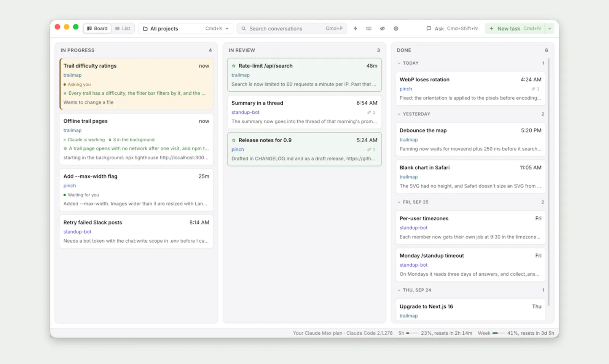The image size is (609, 364).
Task: Collapse the FRI, SEP 25 group
Action: tap(399, 202)
